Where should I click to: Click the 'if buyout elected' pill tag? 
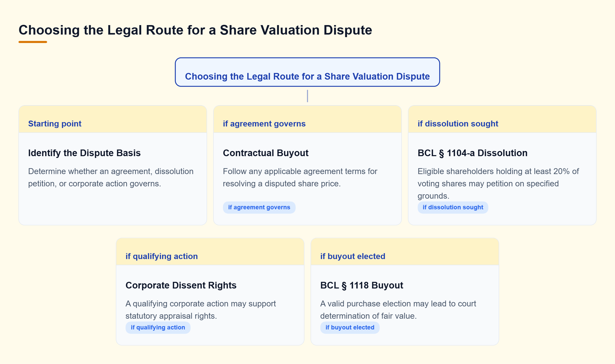click(350, 328)
